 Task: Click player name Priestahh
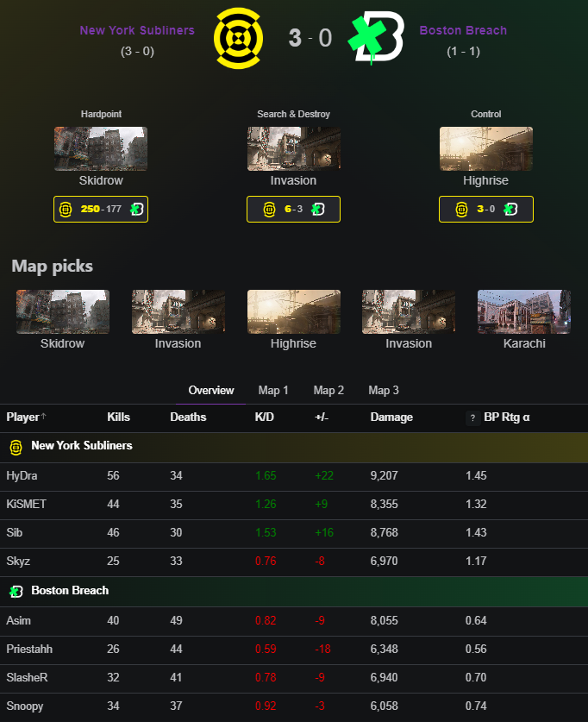(29, 650)
